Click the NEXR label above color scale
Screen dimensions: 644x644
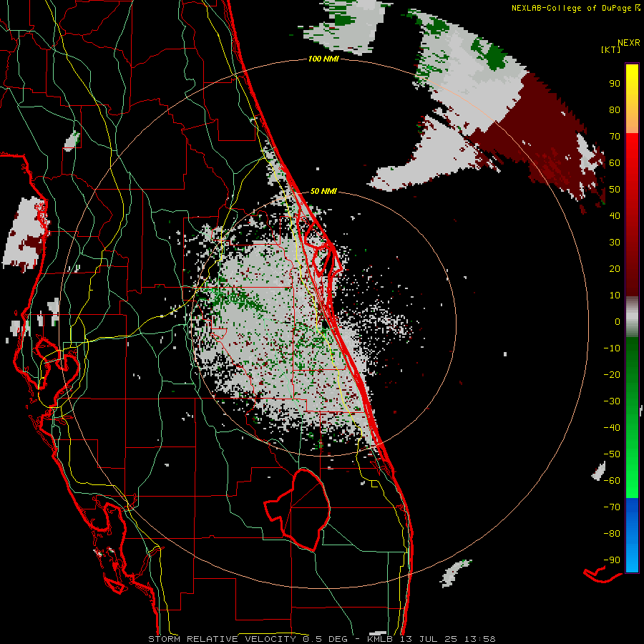coord(629,43)
